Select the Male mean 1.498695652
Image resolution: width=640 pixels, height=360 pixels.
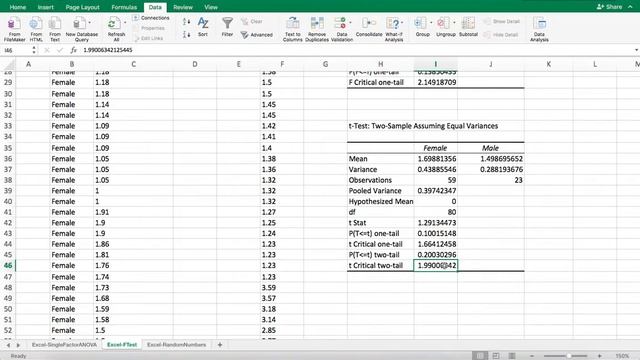491,159
